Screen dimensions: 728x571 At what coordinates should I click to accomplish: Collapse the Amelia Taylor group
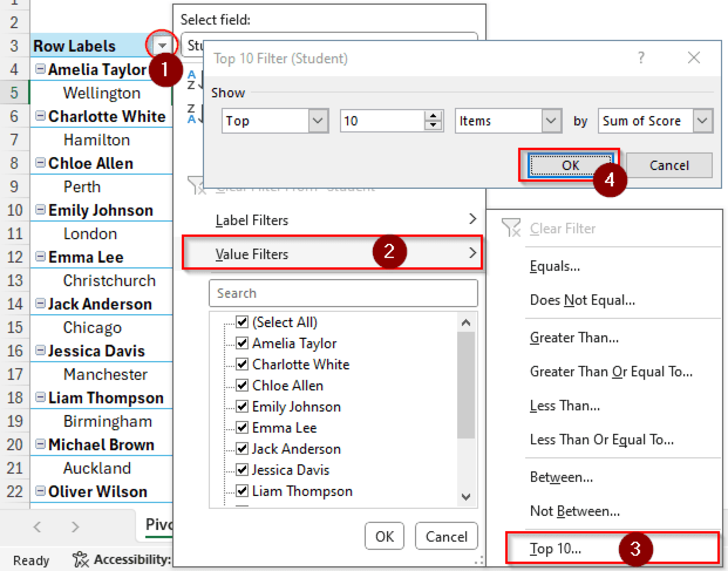tap(40, 69)
